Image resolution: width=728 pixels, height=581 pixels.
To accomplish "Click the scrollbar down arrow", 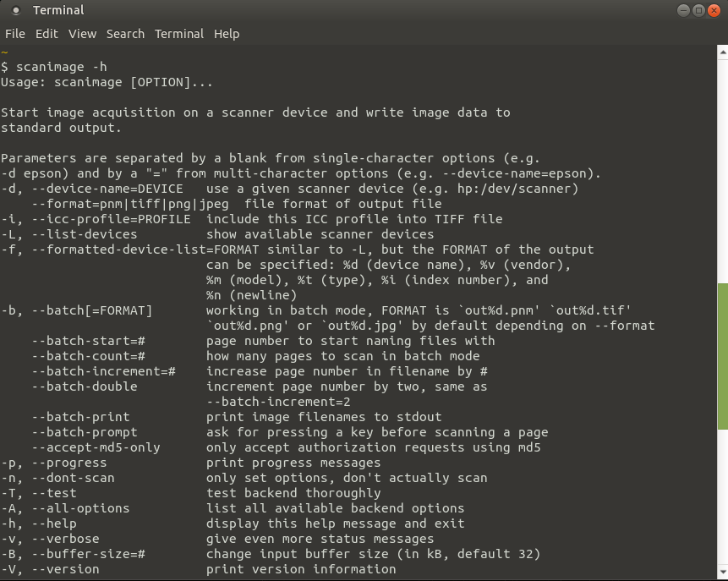I will click(x=722, y=572).
